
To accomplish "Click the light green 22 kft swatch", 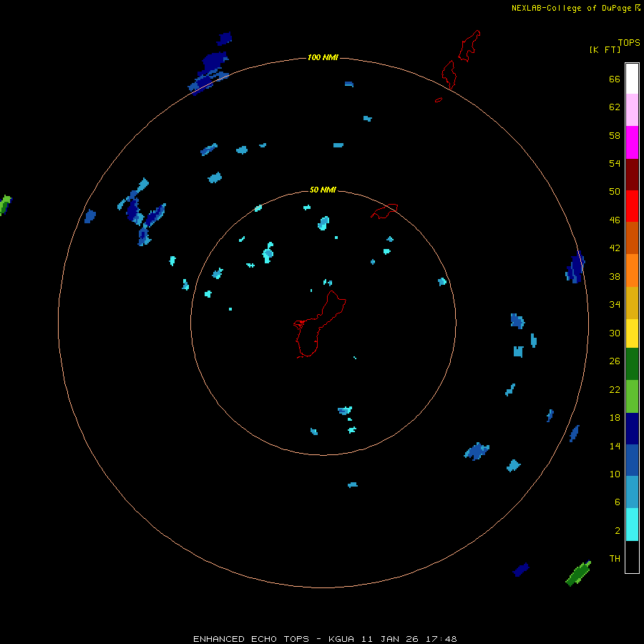I will tap(632, 396).
